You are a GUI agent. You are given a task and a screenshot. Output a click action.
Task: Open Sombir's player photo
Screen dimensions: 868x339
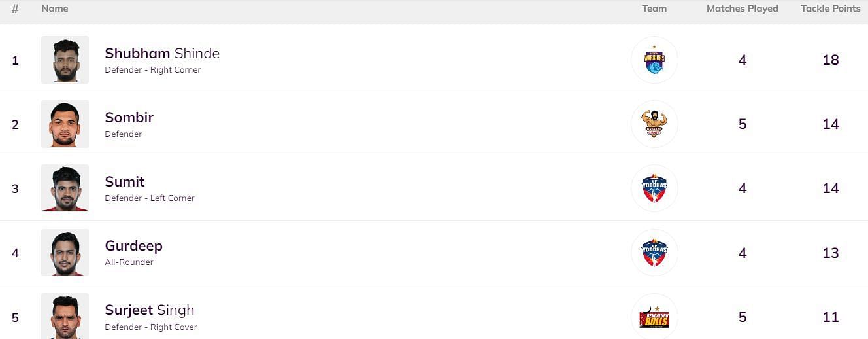point(65,124)
